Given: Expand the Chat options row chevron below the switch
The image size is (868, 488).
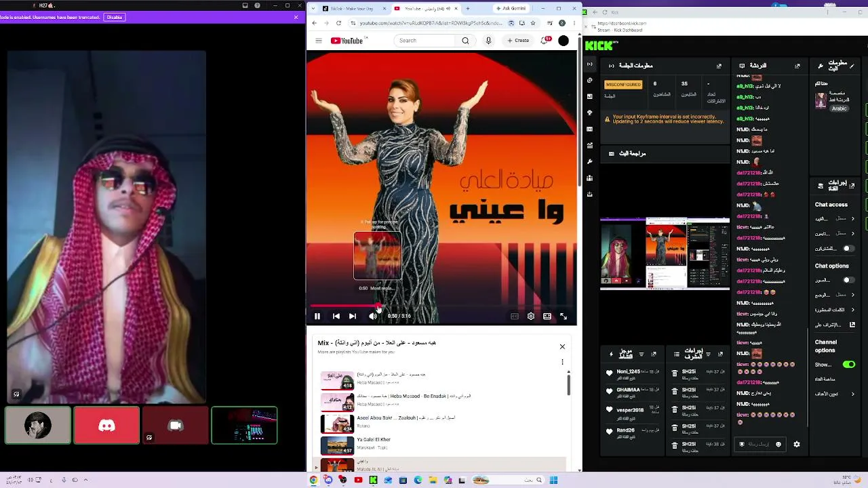Looking at the screenshot, I should tap(852, 295).
